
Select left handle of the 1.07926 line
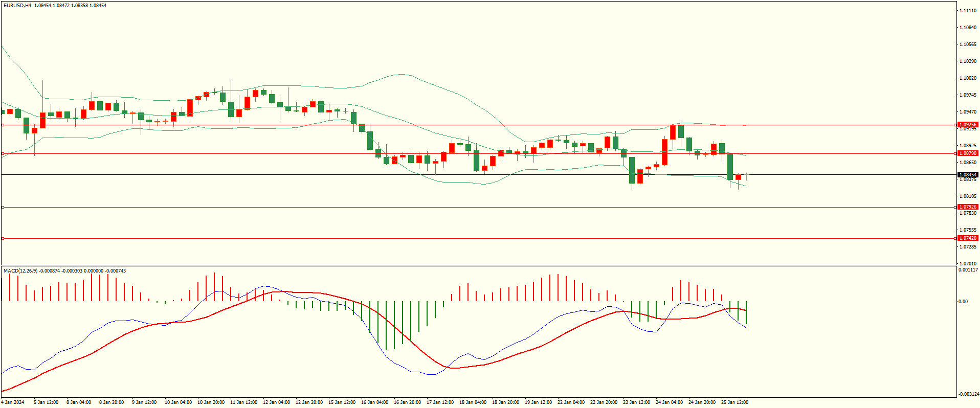click(3, 207)
